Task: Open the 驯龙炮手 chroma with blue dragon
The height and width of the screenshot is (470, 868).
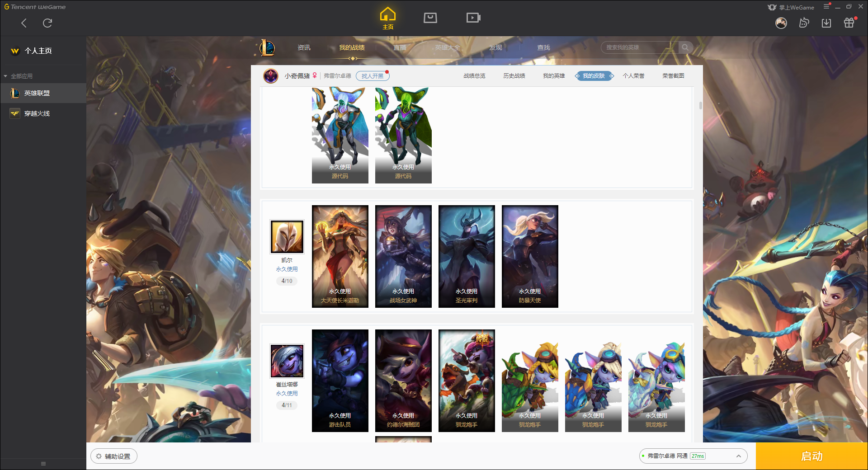Action: click(x=593, y=381)
